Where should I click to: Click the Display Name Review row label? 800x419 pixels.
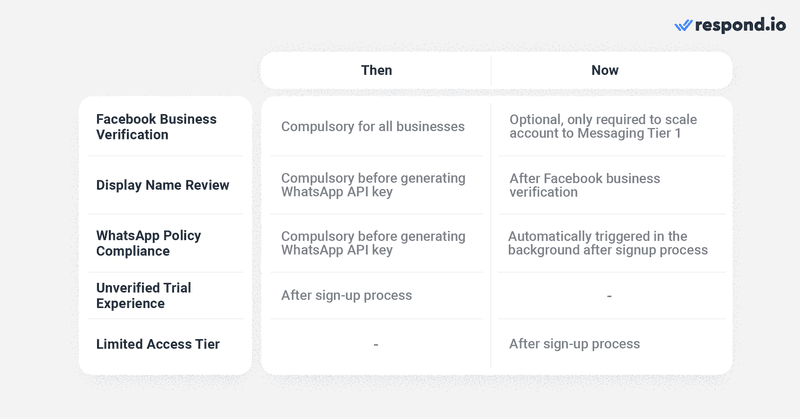click(163, 185)
